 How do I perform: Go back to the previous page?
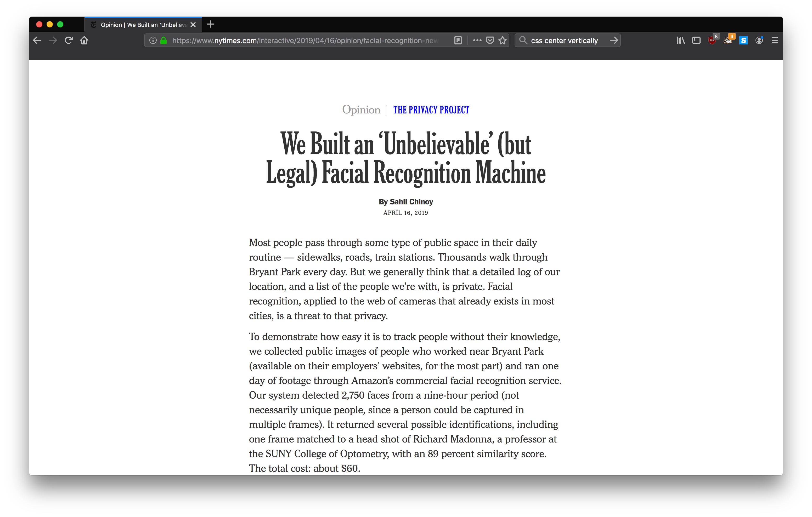pyautogui.click(x=37, y=41)
